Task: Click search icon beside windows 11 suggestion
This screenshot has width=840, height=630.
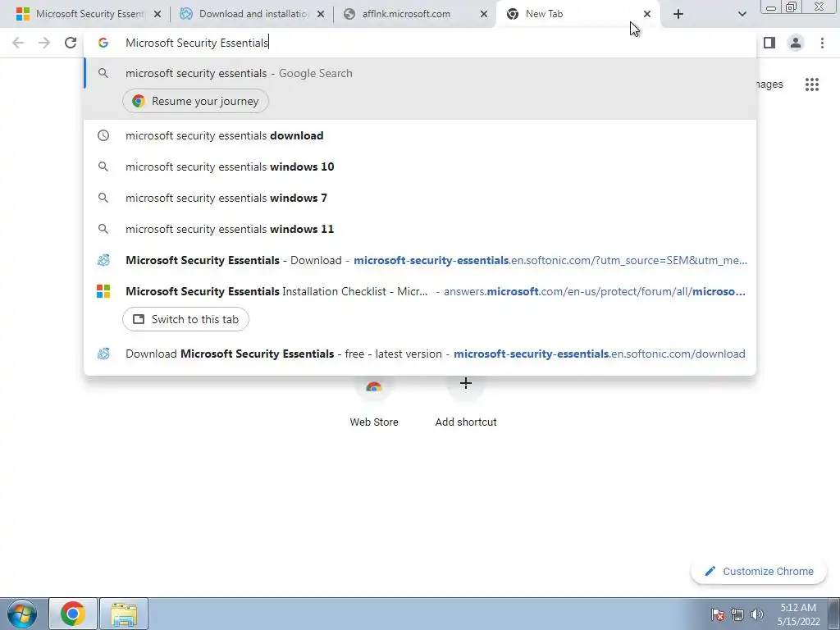Action: click(x=103, y=229)
